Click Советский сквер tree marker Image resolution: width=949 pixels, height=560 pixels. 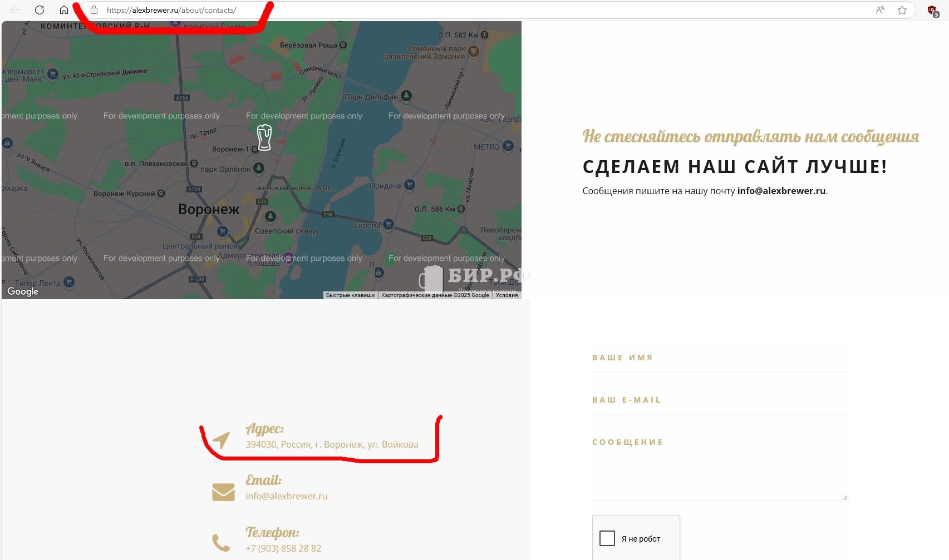pyautogui.click(x=271, y=216)
